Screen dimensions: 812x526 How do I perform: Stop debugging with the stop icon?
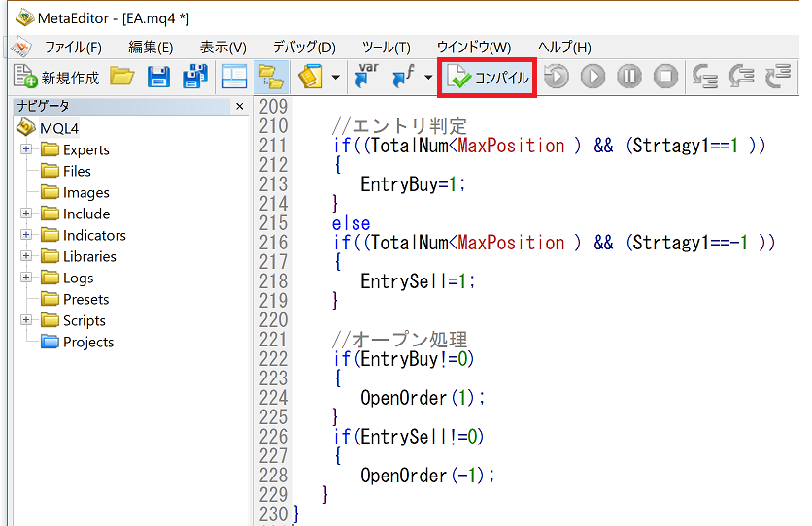(666, 77)
